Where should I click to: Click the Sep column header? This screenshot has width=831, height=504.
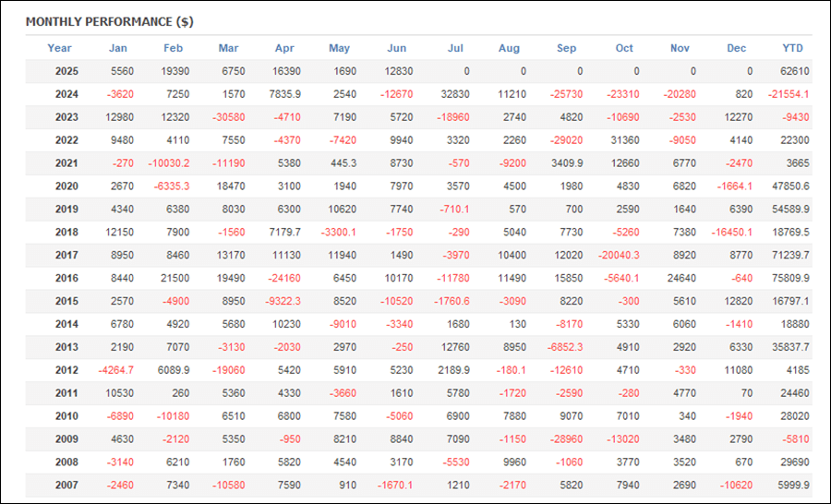(567, 48)
